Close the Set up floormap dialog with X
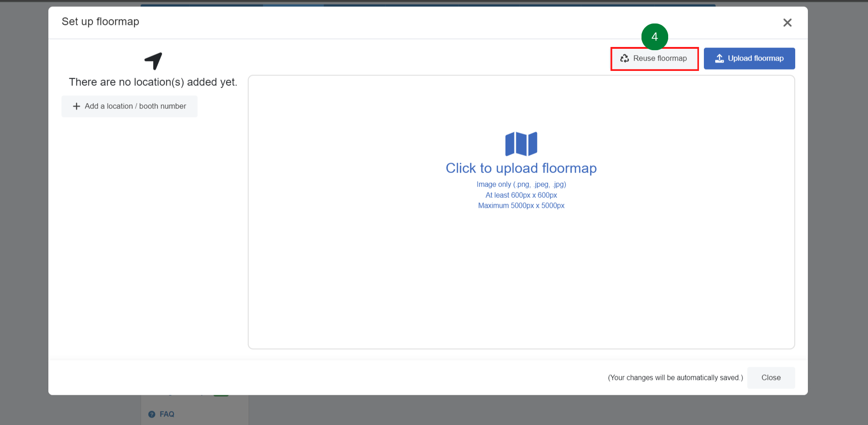The height and width of the screenshot is (425, 868). pyautogui.click(x=787, y=23)
